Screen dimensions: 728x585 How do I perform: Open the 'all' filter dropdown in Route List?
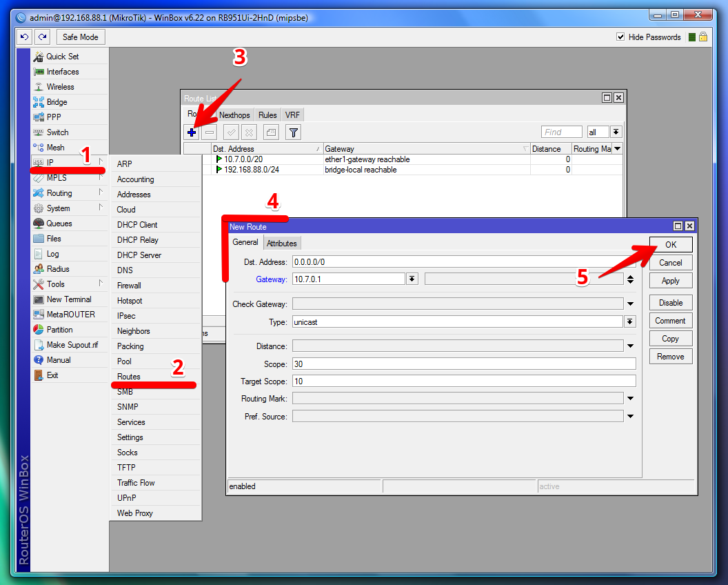[616, 132]
